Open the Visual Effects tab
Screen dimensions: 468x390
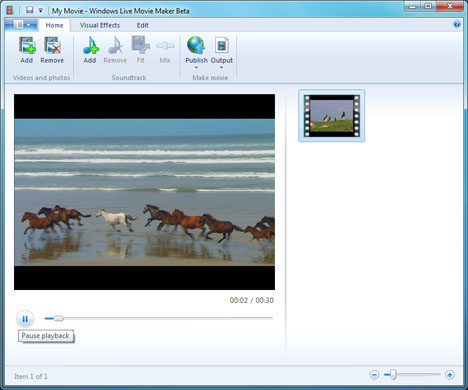[100, 25]
